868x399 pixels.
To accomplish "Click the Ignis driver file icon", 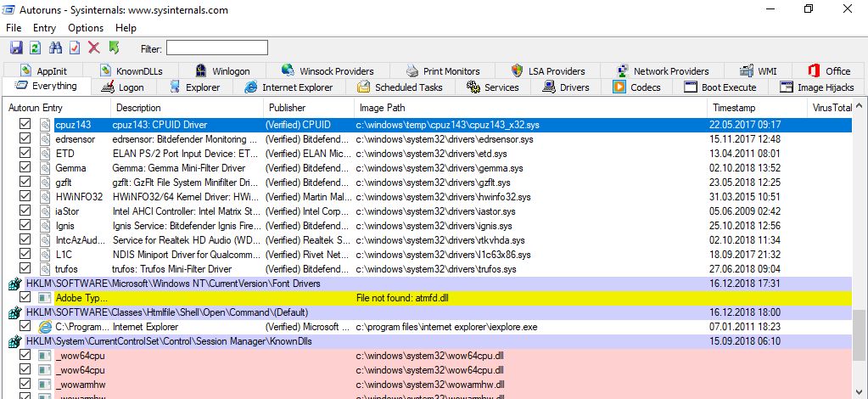I will (x=45, y=226).
